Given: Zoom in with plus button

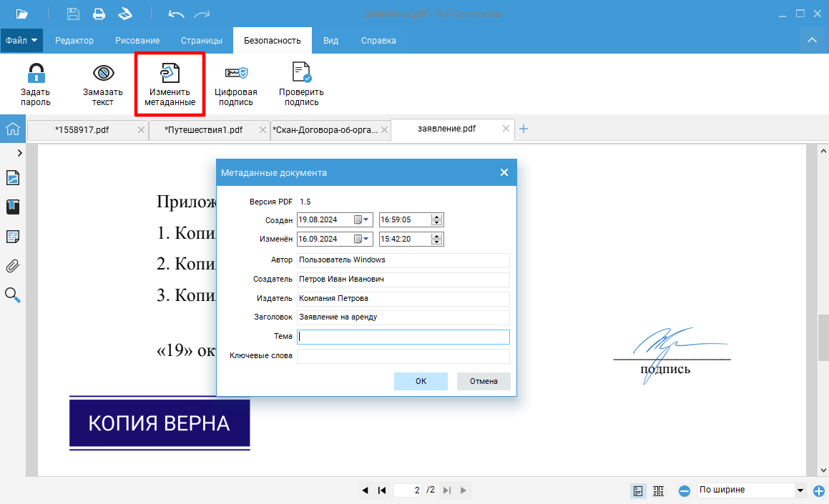Looking at the screenshot, I should tap(819, 491).
